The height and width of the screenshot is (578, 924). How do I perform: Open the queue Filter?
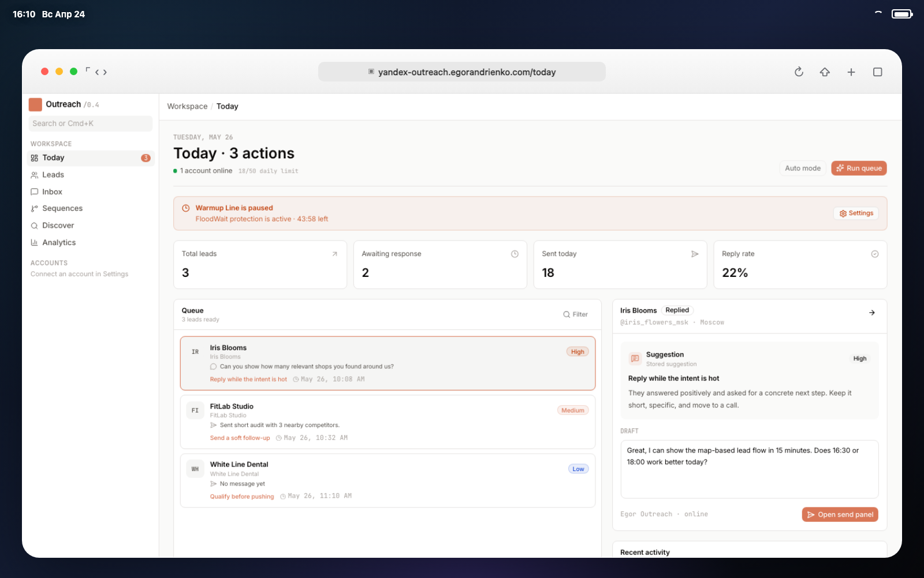[576, 314]
